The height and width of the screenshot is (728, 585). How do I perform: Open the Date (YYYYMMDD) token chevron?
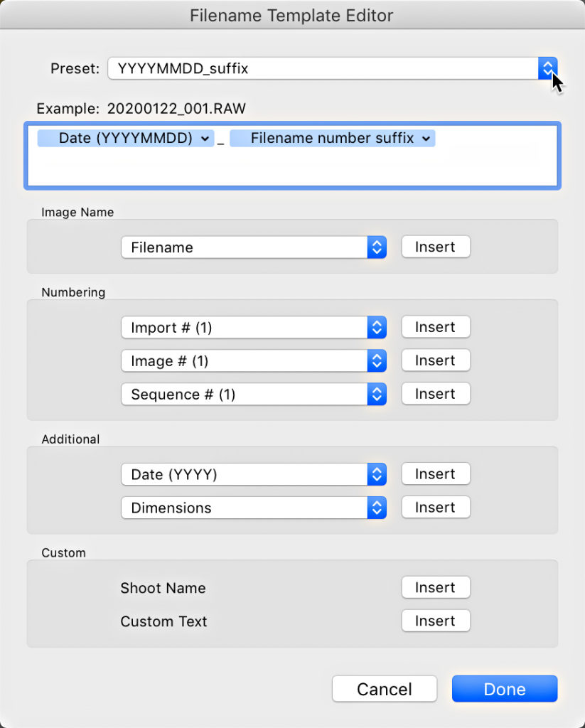pos(204,139)
